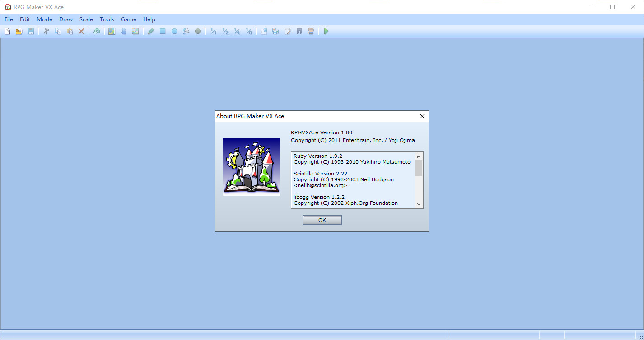Switch to Region editing mode icon

[x=135, y=31]
